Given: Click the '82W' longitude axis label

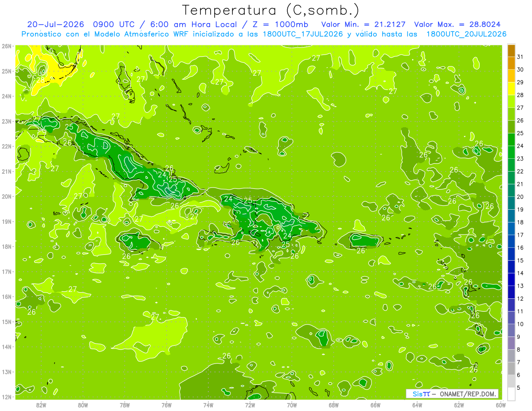Looking at the screenshot, I should pyautogui.click(x=41, y=404).
